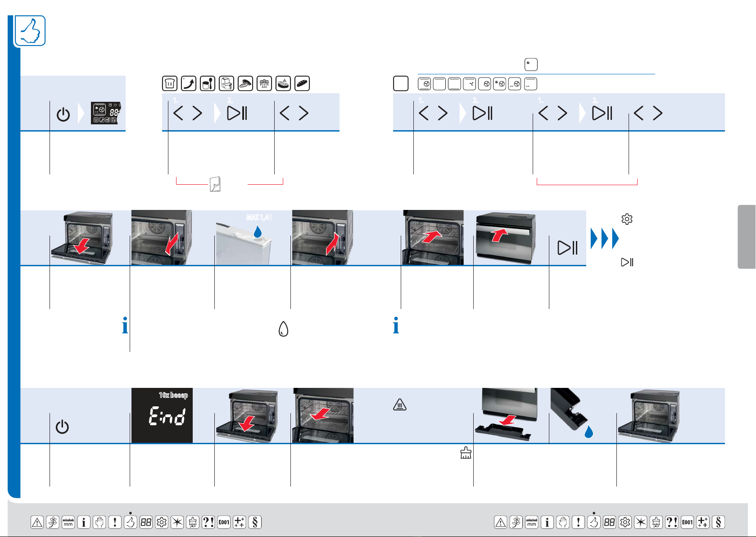Choose the grilled steak program icon
This screenshot has width=756, height=537.
tap(283, 83)
